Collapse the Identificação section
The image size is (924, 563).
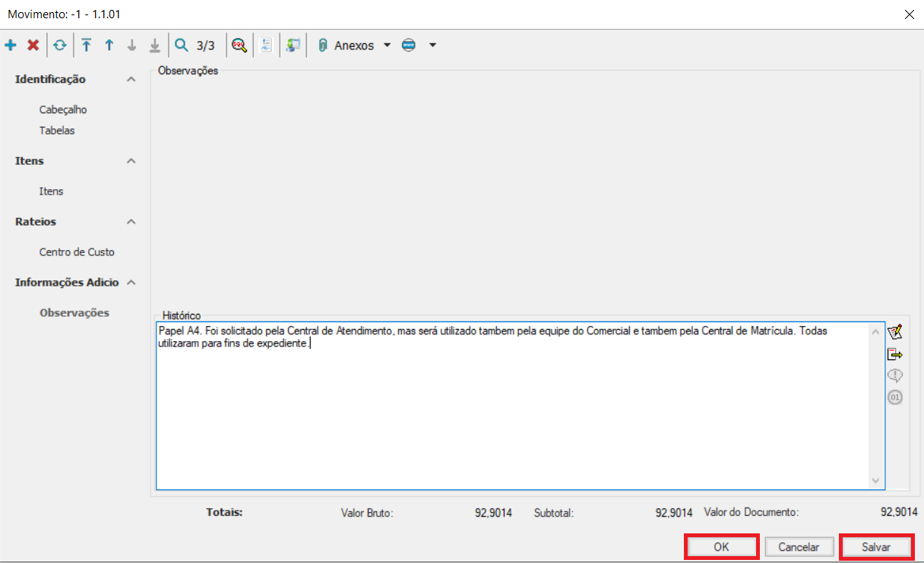coord(131,80)
